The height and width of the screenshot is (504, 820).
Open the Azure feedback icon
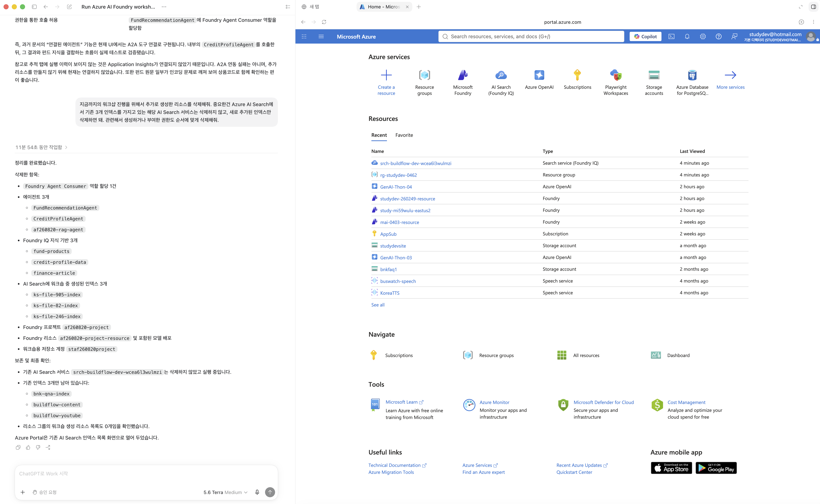734,36
